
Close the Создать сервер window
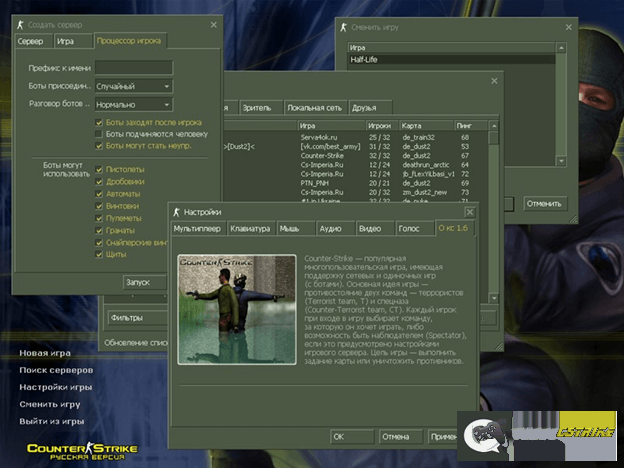214,25
